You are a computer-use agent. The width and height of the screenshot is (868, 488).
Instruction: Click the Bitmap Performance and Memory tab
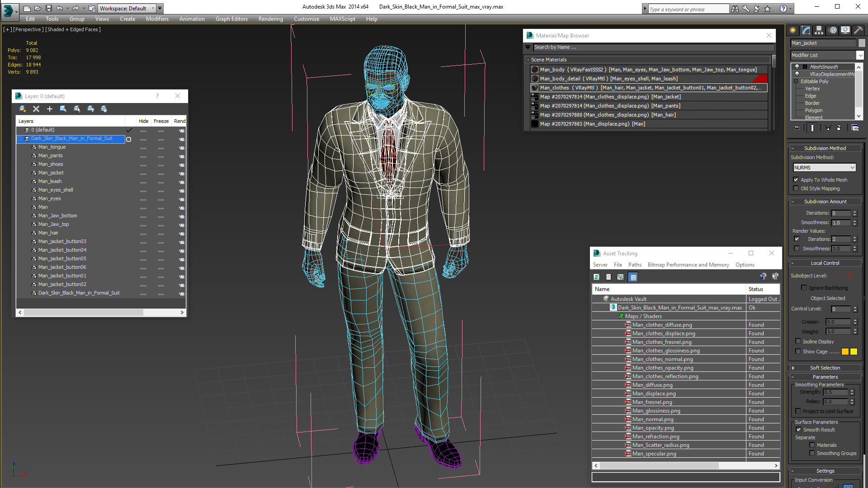pos(687,264)
